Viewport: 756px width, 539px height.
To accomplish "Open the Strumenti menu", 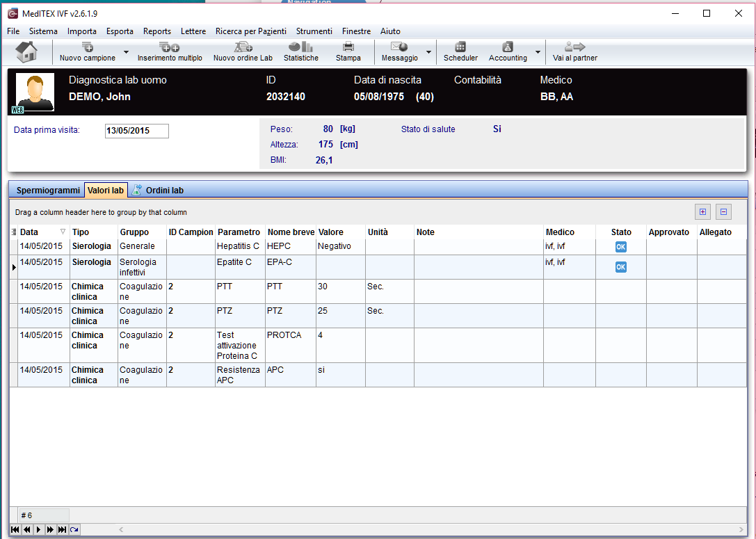I will (314, 31).
